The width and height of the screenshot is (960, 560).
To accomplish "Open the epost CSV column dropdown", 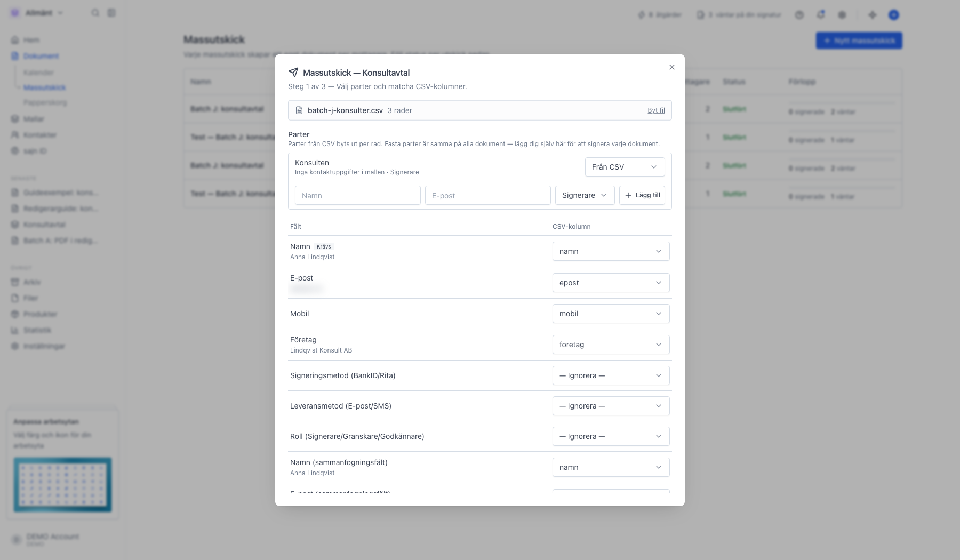I will coord(611,283).
